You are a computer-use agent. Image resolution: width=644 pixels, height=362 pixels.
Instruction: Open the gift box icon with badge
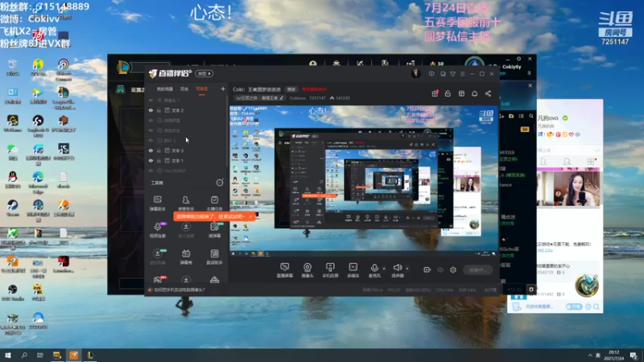tap(435, 93)
